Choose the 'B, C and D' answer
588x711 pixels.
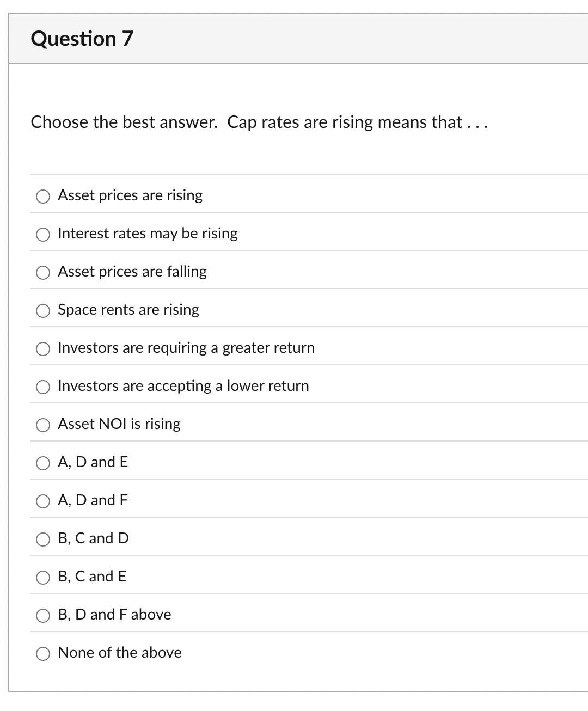coord(44,540)
